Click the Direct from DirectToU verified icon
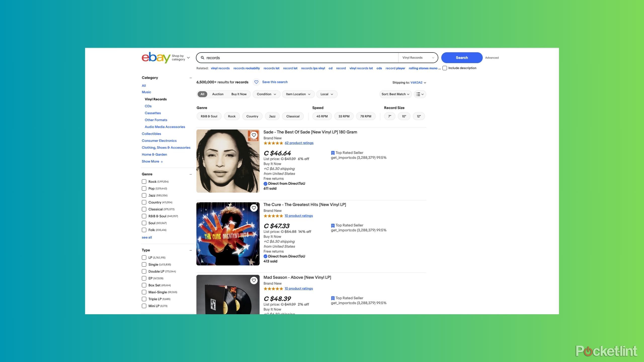 (x=265, y=184)
